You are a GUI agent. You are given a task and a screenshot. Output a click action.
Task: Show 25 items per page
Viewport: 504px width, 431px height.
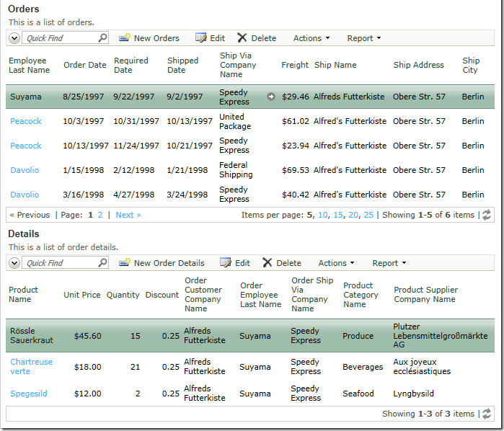(x=368, y=215)
